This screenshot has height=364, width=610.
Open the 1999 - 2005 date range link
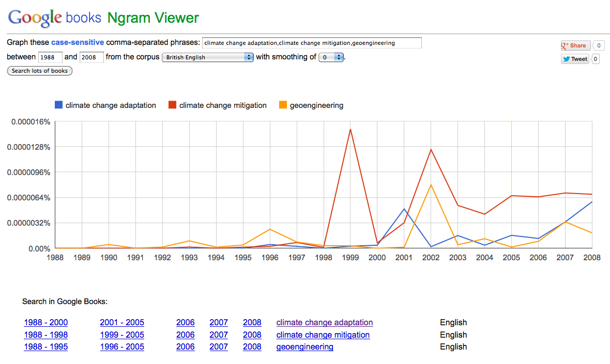coord(122,335)
